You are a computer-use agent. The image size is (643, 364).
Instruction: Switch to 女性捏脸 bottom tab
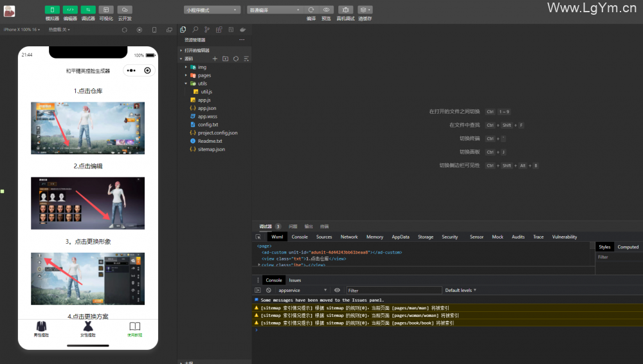tap(87, 329)
